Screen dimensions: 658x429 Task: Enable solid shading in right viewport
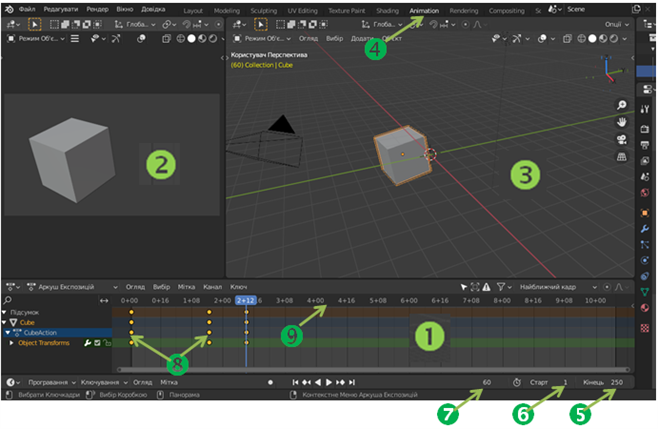pos(592,39)
